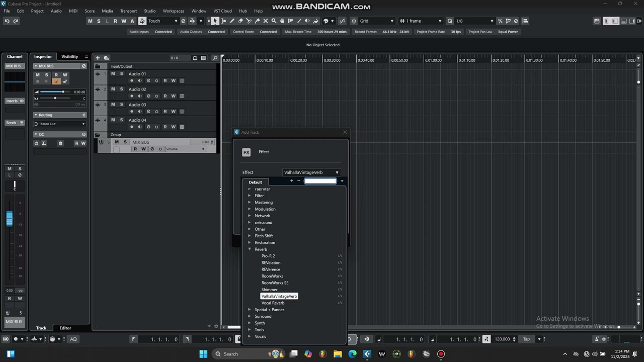Toggle the Inspector lock icon

point(65,81)
